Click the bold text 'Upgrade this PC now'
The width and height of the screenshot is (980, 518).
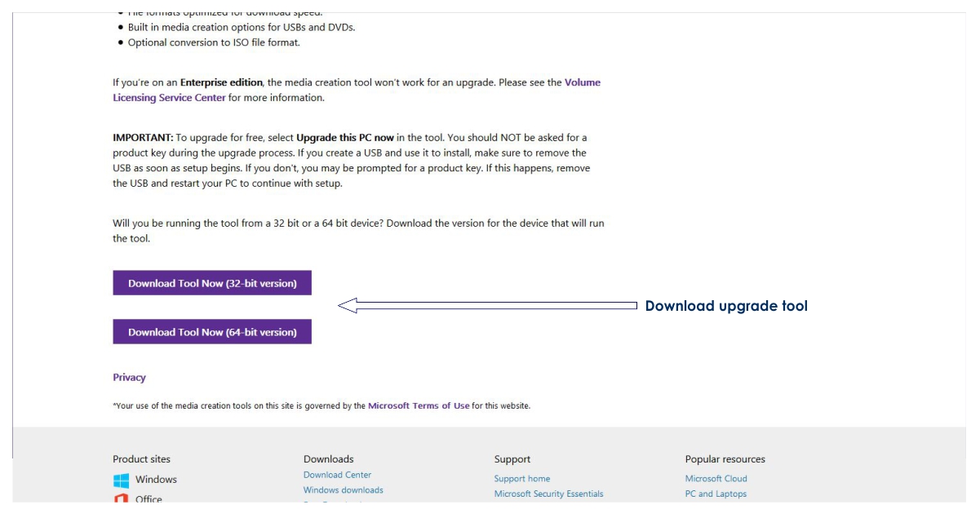346,137
